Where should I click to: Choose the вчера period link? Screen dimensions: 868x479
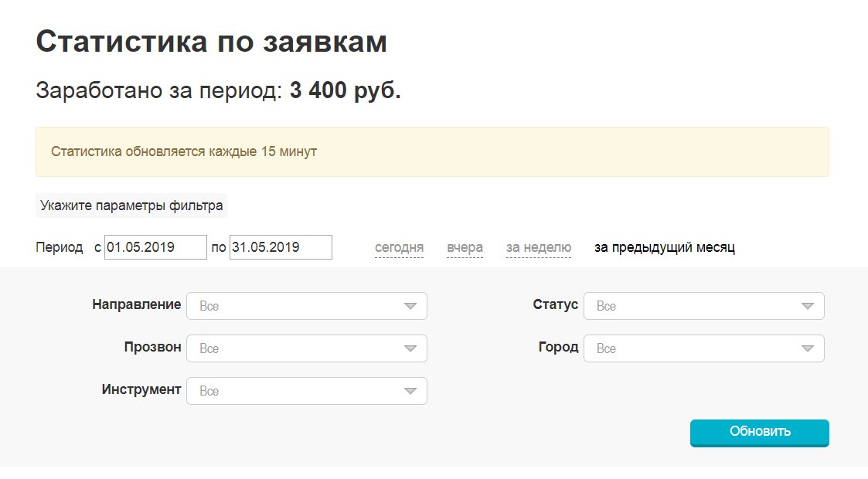coord(465,248)
